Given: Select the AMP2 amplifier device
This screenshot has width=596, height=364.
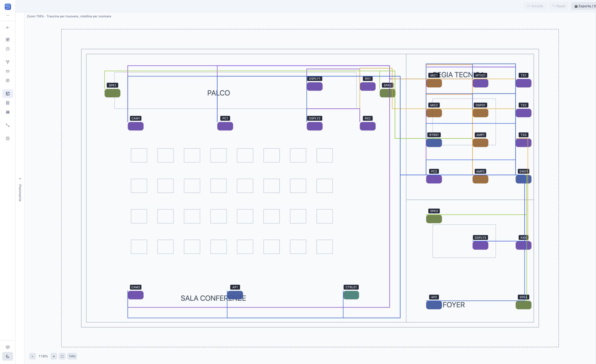Looking at the screenshot, I should [481, 179].
